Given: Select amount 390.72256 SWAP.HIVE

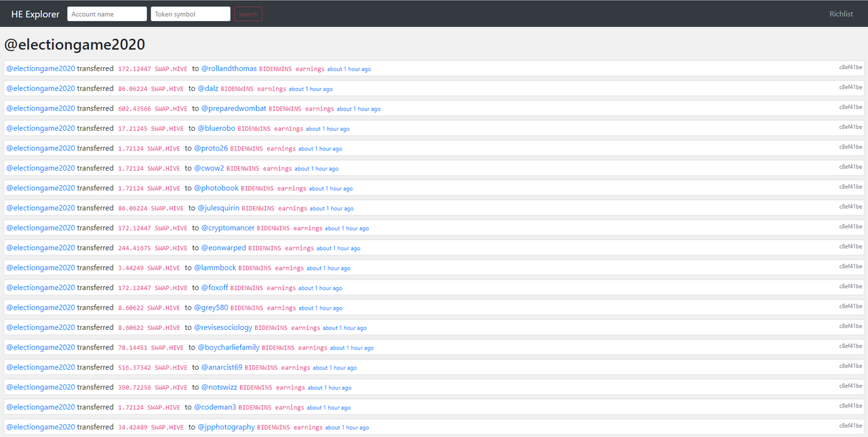Looking at the screenshot, I should 153,388.
